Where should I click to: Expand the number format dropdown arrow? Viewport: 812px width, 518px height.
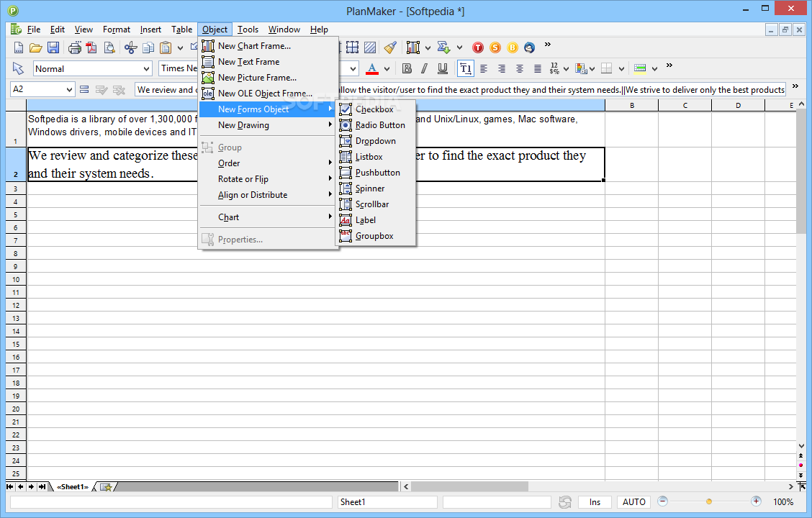click(x=566, y=68)
